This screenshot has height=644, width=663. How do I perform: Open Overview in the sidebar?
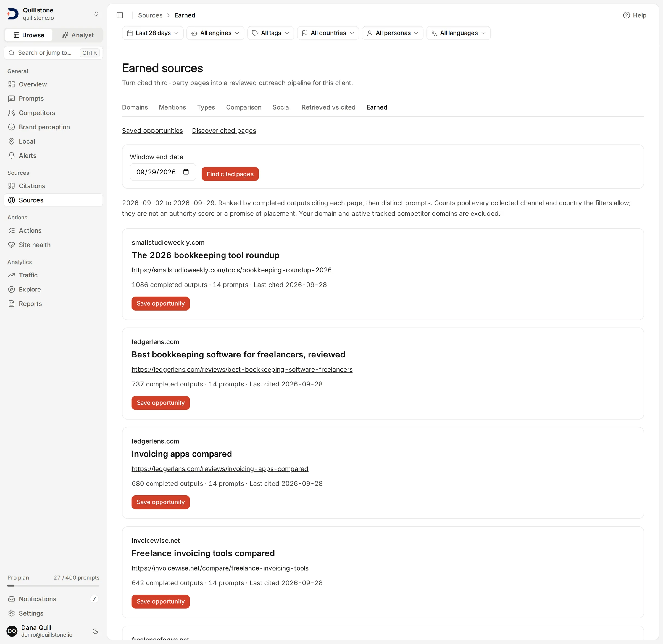pos(53,84)
